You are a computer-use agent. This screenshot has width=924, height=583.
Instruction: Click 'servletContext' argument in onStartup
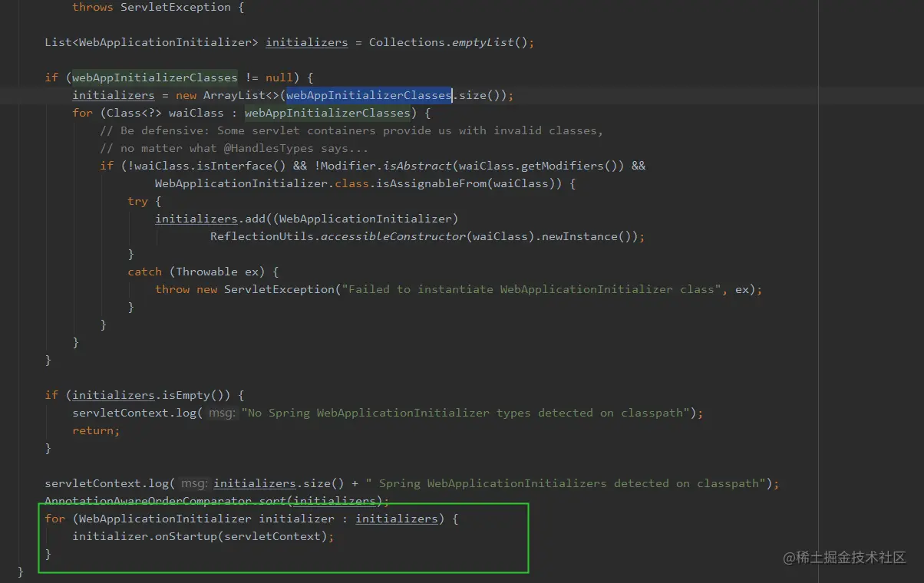272,536
